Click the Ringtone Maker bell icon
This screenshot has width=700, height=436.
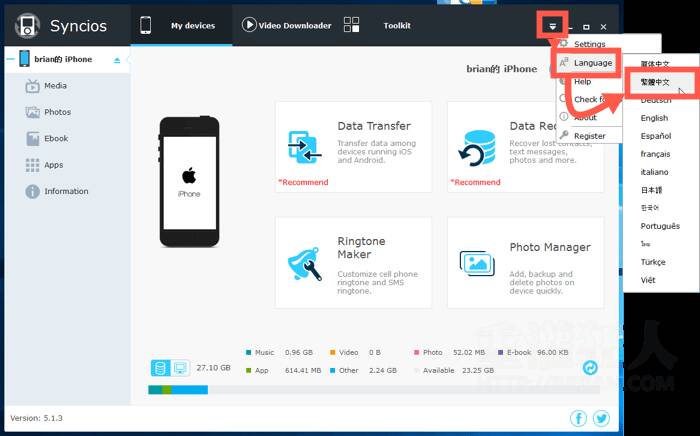pos(305,264)
